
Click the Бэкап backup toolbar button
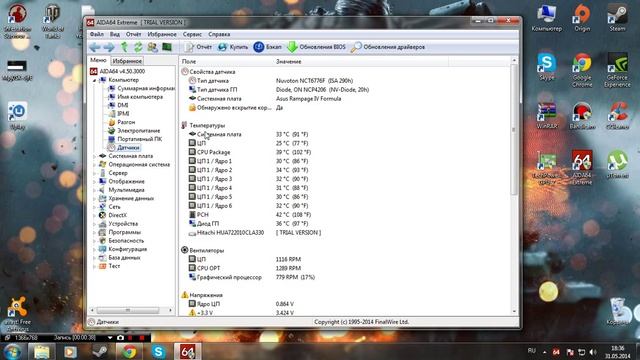[x=267, y=47]
